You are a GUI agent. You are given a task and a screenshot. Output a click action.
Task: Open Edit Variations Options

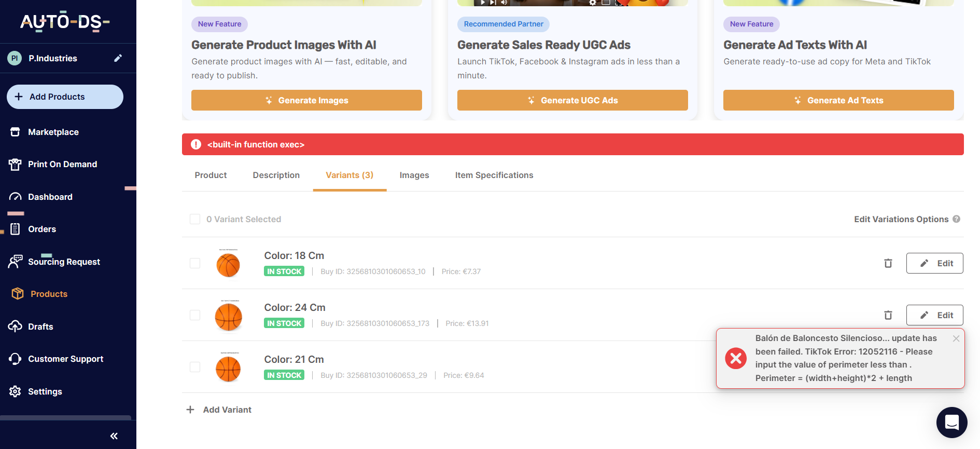pyautogui.click(x=901, y=219)
